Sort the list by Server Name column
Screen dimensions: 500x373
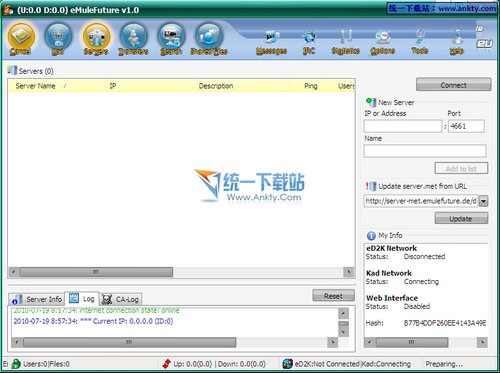[x=58, y=86]
